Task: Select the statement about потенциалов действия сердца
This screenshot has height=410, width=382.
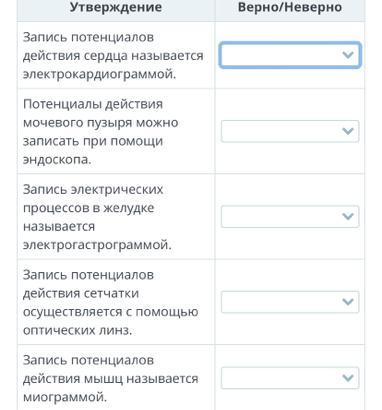Action: click(113, 56)
